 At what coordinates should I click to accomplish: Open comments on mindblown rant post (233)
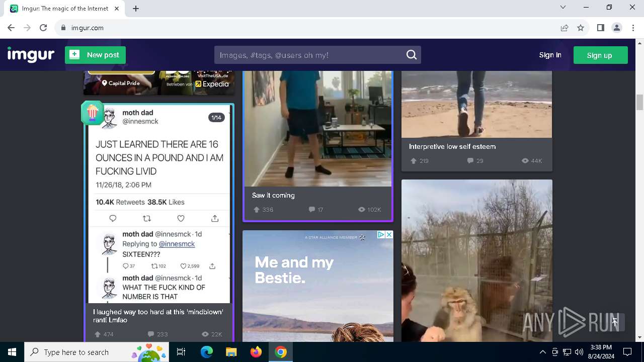tap(150, 334)
